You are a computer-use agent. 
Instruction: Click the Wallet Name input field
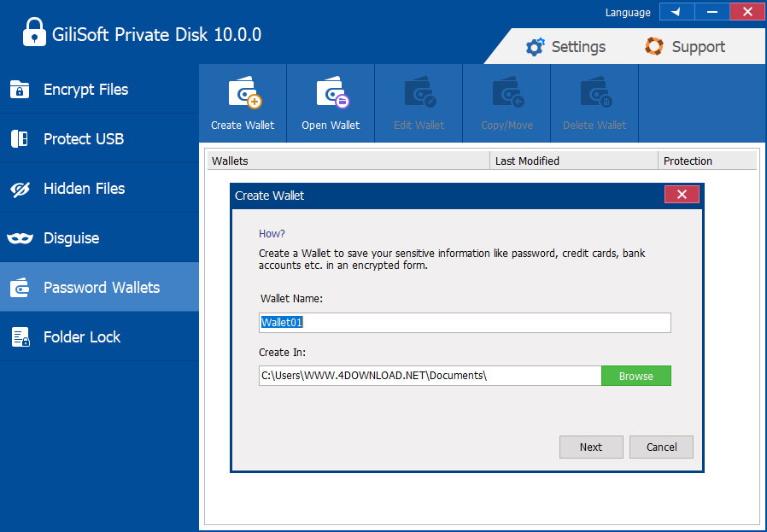pos(465,323)
